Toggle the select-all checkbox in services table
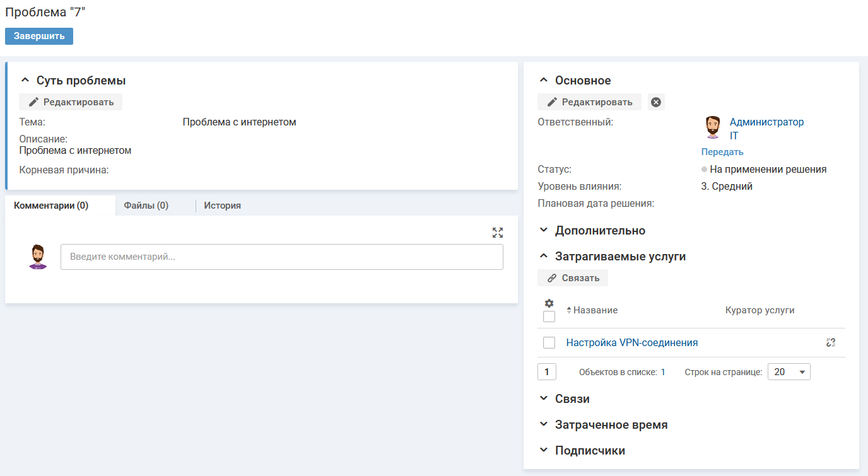Image resolution: width=868 pixels, height=476 pixels. coord(549,316)
